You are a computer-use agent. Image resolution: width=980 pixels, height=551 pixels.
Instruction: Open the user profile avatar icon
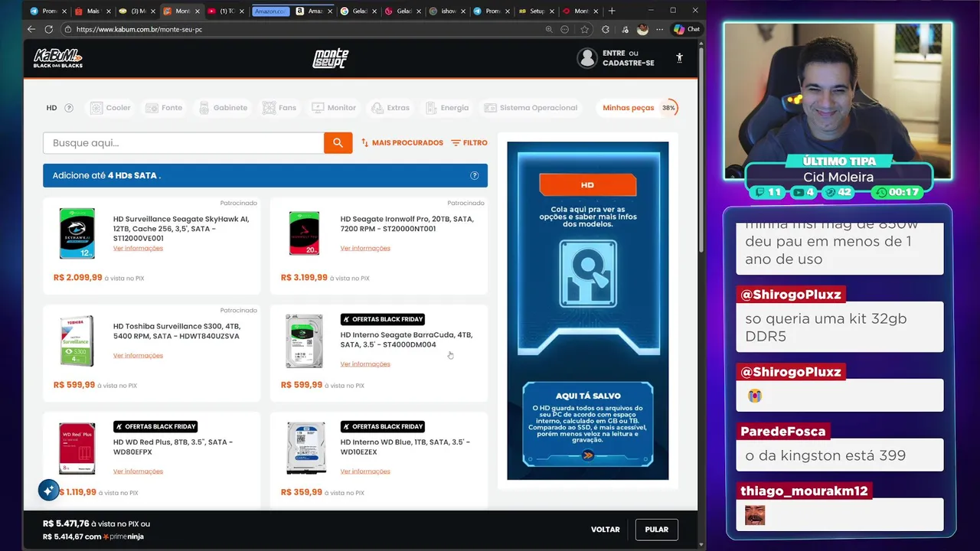[x=587, y=58]
